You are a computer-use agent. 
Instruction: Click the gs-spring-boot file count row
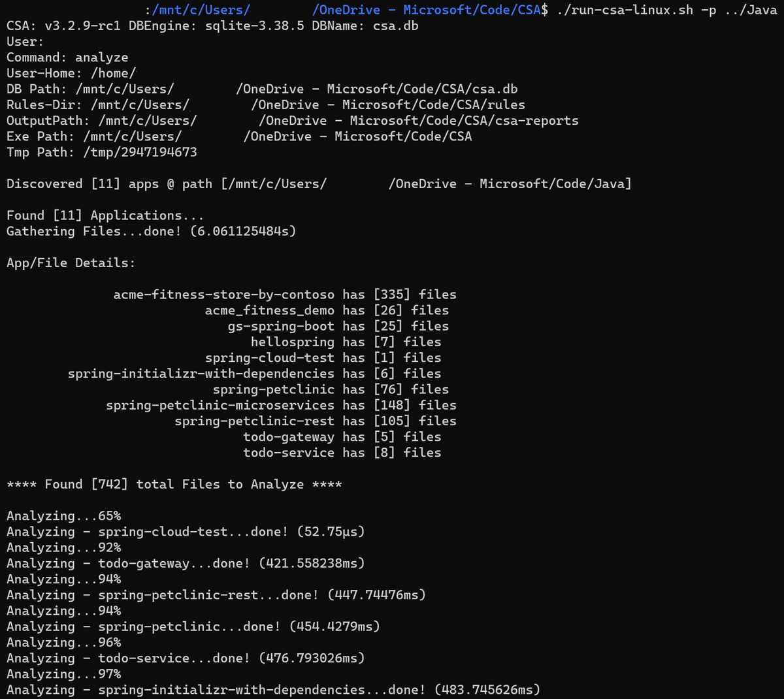point(338,326)
